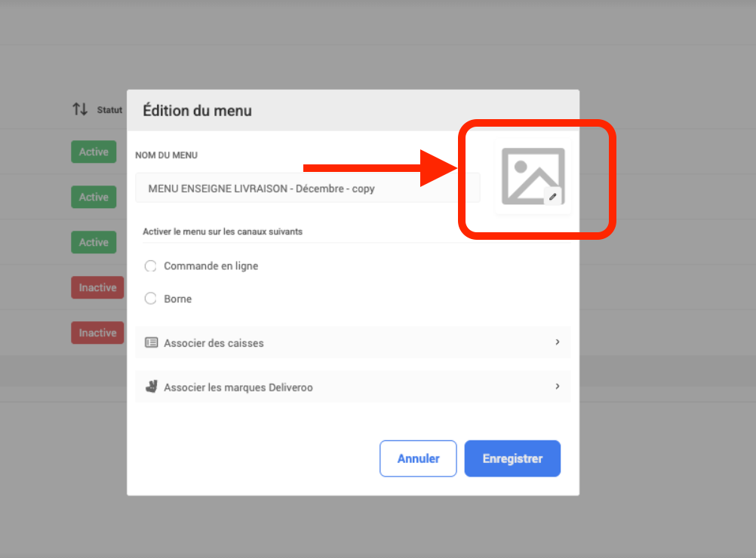Open the Associer des caisses label
756x558 pixels.
pos(214,343)
